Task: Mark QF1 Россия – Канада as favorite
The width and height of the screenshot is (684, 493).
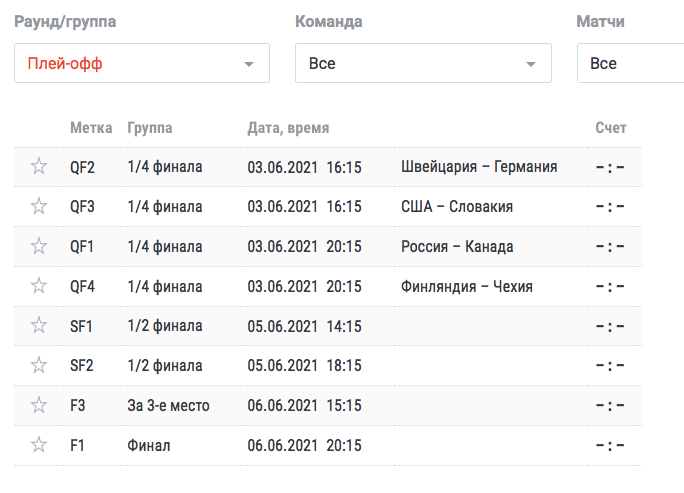Action: [x=39, y=246]
